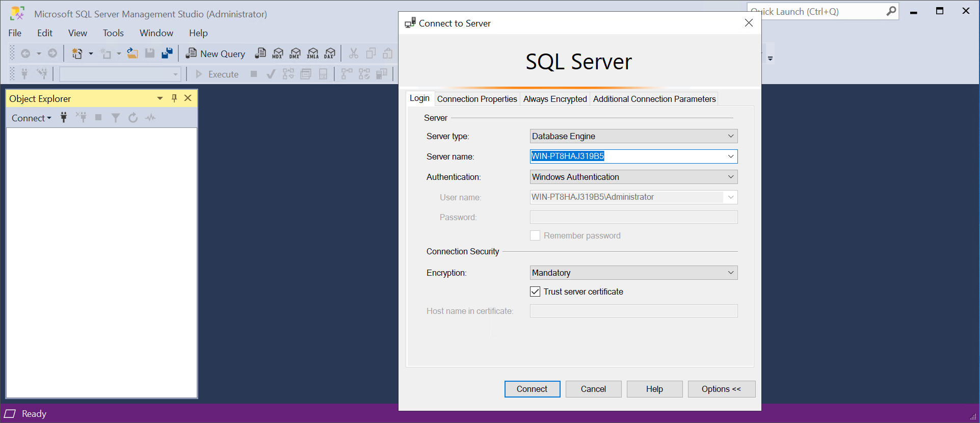Image resolution: width=980 pixels, height=423 pixels.
Task: Open the File menu
Action: (15, 33)
